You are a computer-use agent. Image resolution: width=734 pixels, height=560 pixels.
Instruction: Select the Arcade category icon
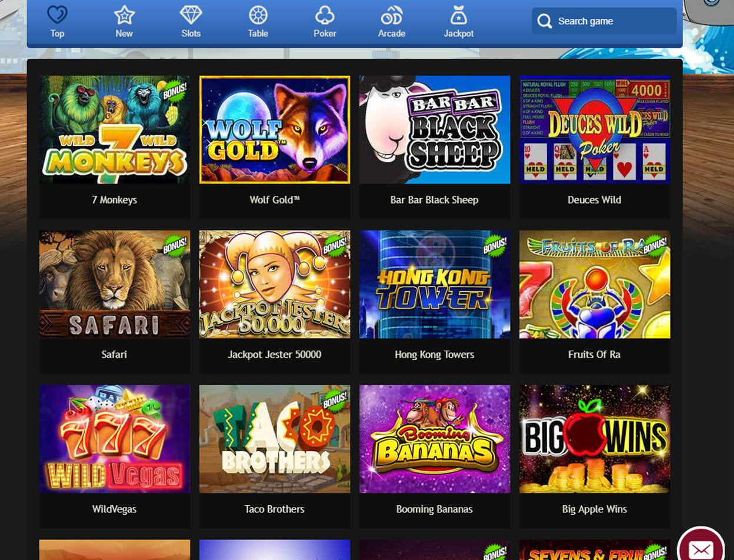tap(392, 15)
